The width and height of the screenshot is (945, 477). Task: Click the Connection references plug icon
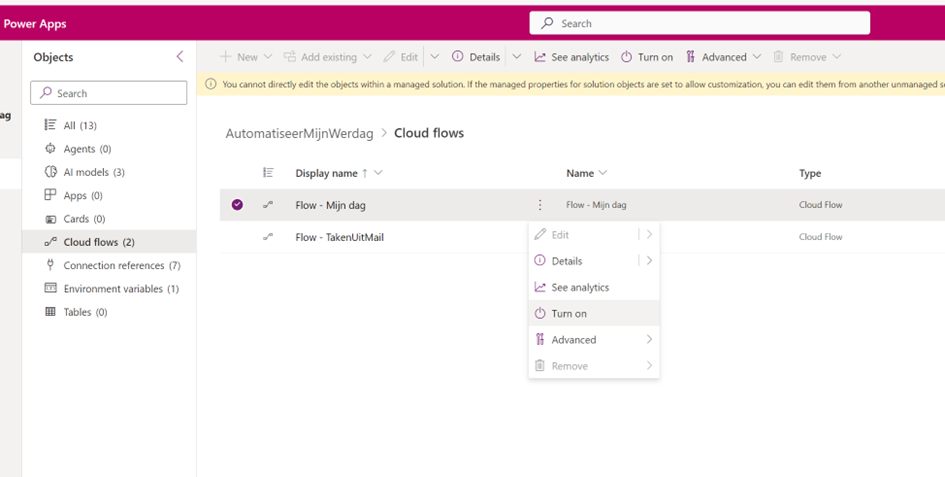(x=51, y=265)
